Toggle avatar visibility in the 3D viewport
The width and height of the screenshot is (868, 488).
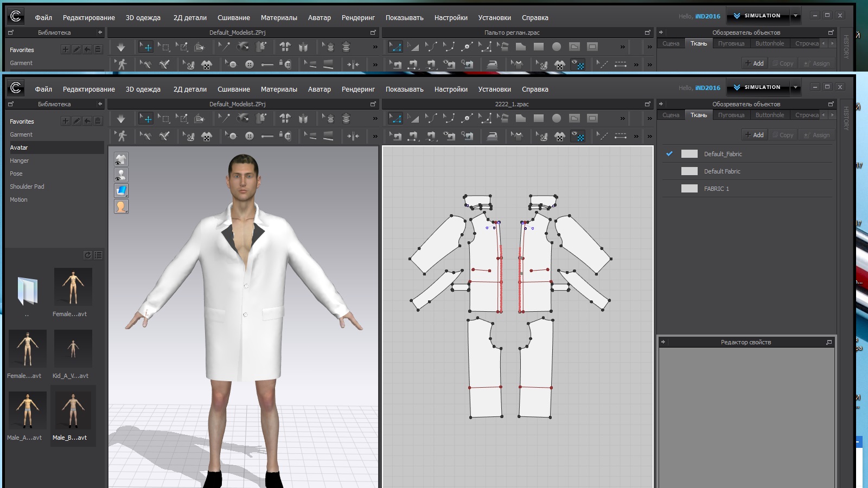[121, 175]
